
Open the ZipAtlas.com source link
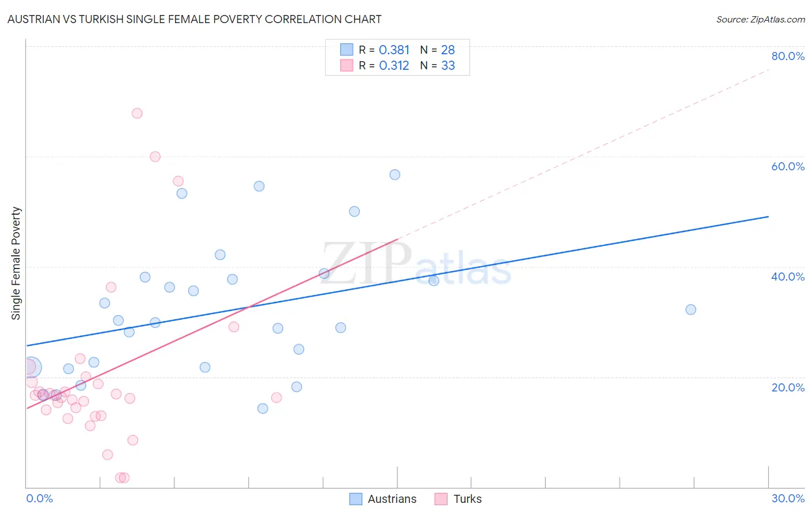click(x=760, y=20)
